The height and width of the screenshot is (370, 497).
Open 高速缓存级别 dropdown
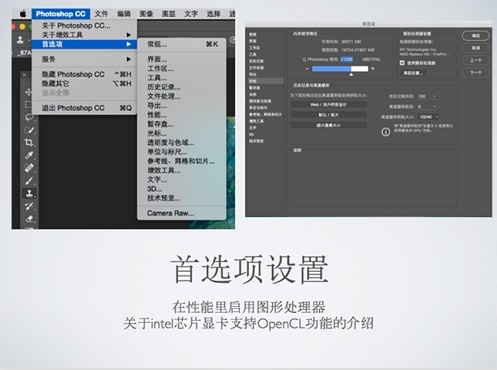[427, 107]
